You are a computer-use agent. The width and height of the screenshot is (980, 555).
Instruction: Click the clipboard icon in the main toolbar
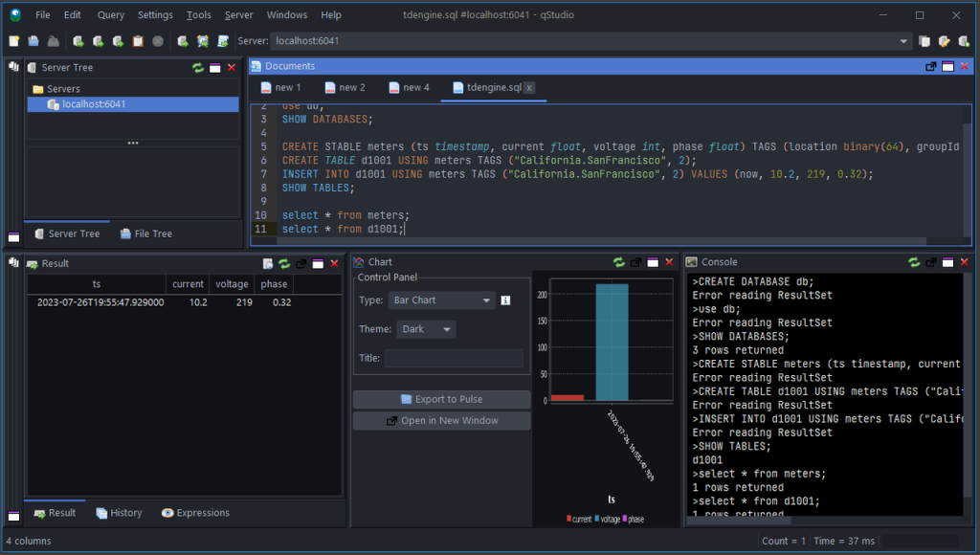point(138,41)
